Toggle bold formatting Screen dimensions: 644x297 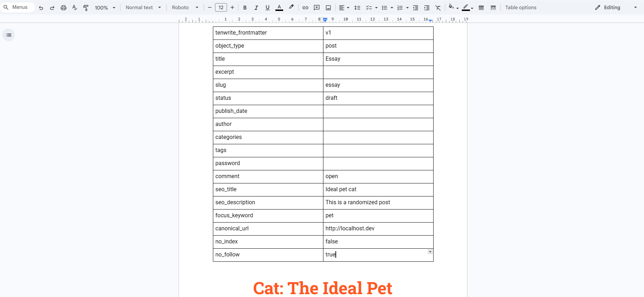[x=245, y=7]
